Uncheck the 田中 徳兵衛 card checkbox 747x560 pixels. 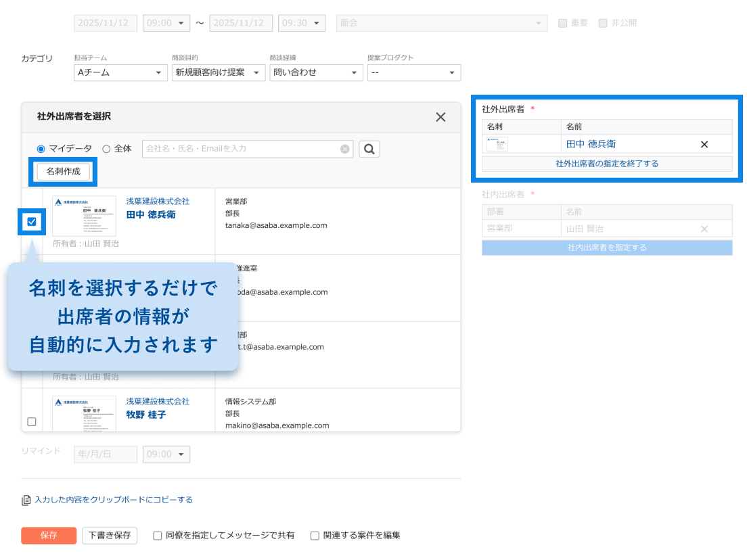point(32,221)
